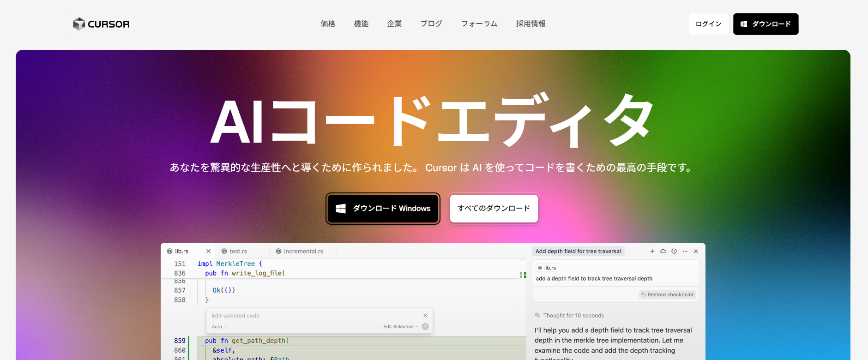Image resolution: width=868 pixels, height=360 pixels.
Task: Go to the 企業 enterprise page
Action: tap(394, 24)
